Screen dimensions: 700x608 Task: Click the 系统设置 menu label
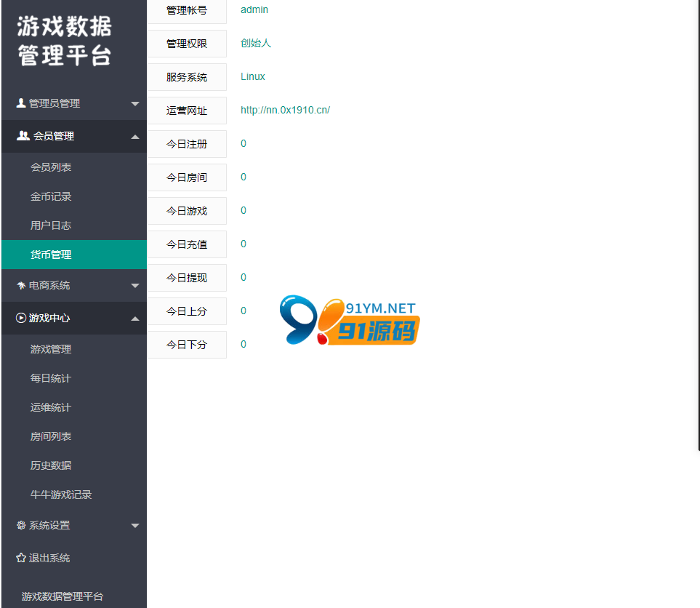click(x=49, y=525)
